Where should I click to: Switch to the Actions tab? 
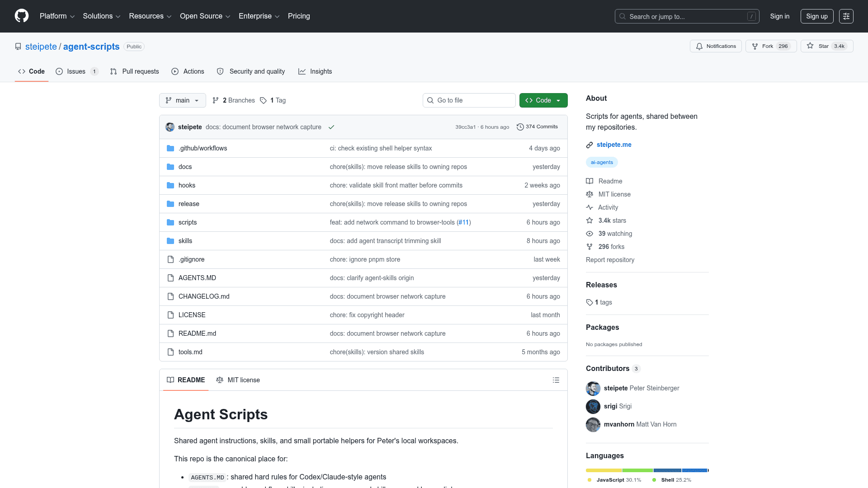(188, 71)
